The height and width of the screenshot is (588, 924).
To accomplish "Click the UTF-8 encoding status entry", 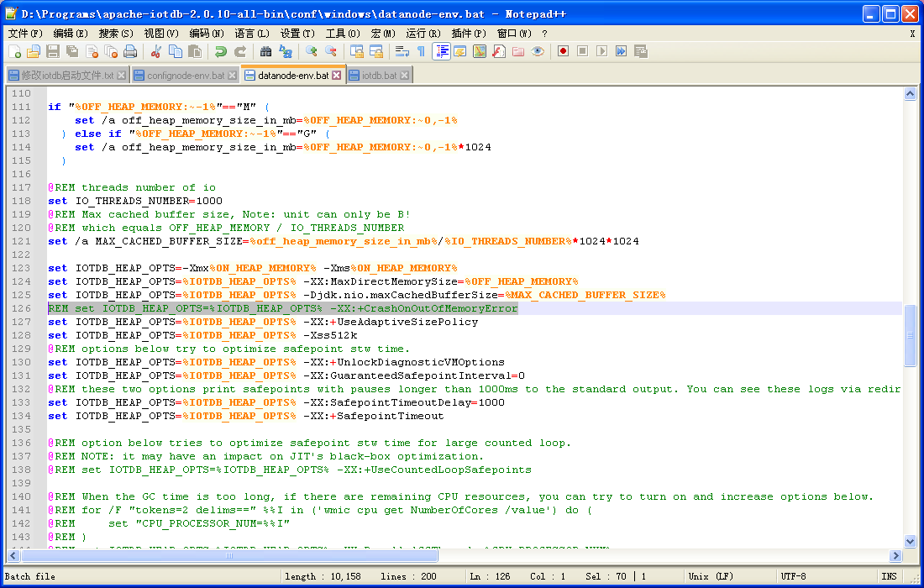I will coord(793,576).
